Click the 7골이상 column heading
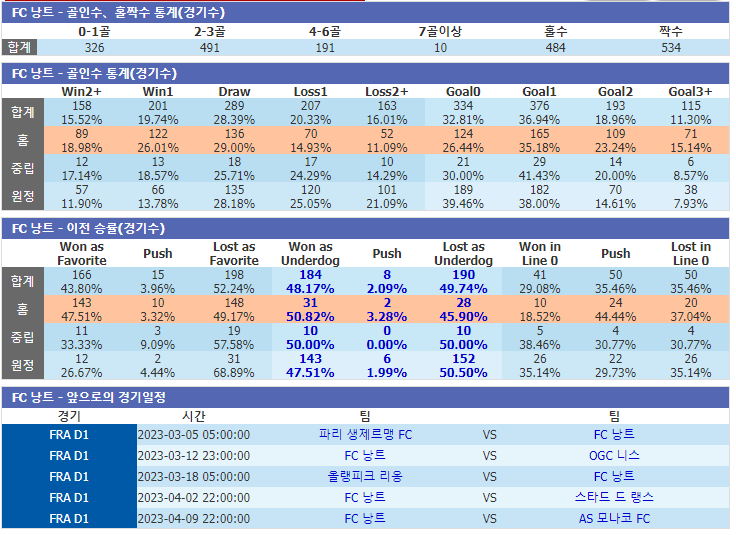The height and width of the screenshot is (535, 736). tap(440, 32)
